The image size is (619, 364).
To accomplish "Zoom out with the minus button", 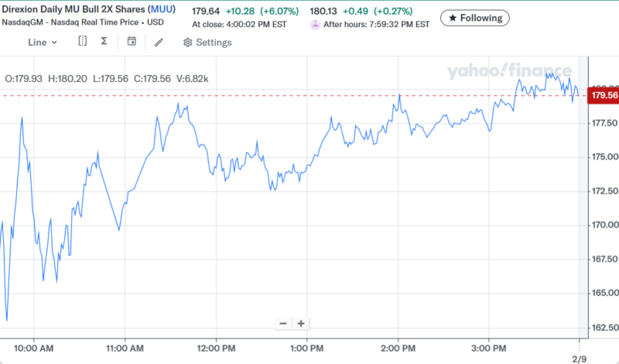I will point(283,324).
